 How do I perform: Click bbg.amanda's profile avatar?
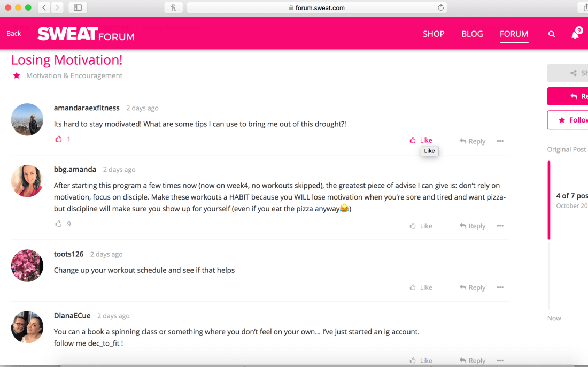27,181
